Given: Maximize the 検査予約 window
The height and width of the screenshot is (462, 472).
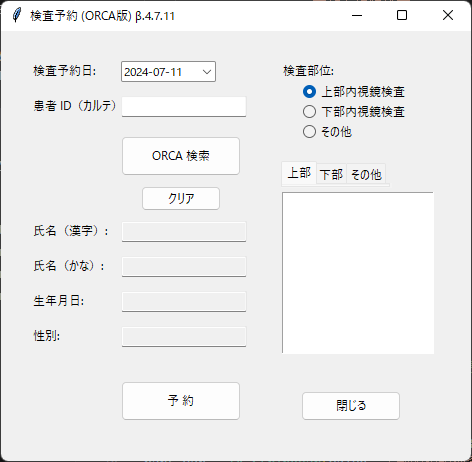Looking at the screenshot, I should [402, 15].
